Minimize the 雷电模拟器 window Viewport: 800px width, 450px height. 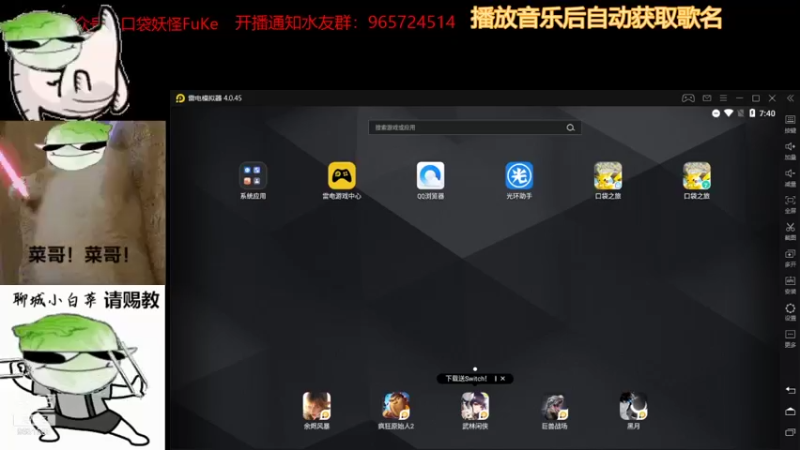(x=739, y=98)
